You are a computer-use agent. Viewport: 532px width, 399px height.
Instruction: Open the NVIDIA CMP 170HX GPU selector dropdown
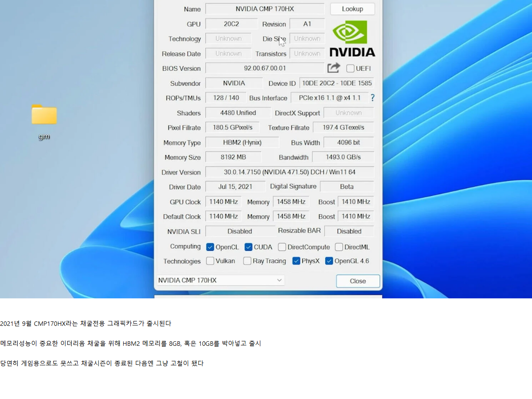[x=220, y=280]
